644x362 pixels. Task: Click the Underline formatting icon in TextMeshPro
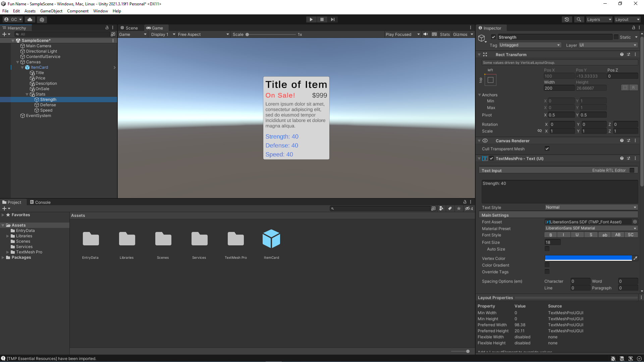coord(577,235)
